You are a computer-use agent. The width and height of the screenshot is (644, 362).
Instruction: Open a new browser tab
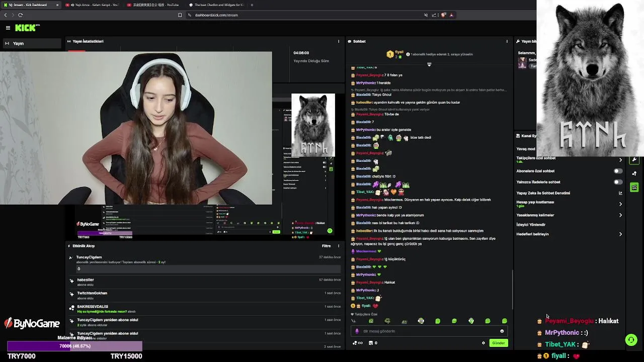coord(252,5)
